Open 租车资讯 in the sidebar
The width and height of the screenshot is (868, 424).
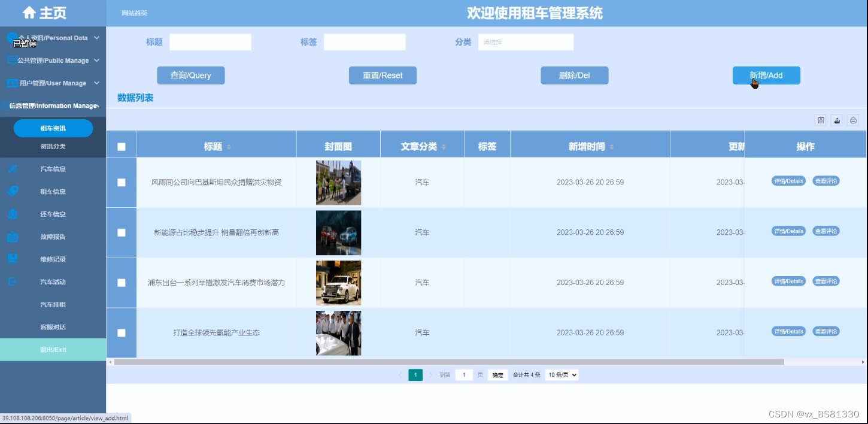coord(53,128)
